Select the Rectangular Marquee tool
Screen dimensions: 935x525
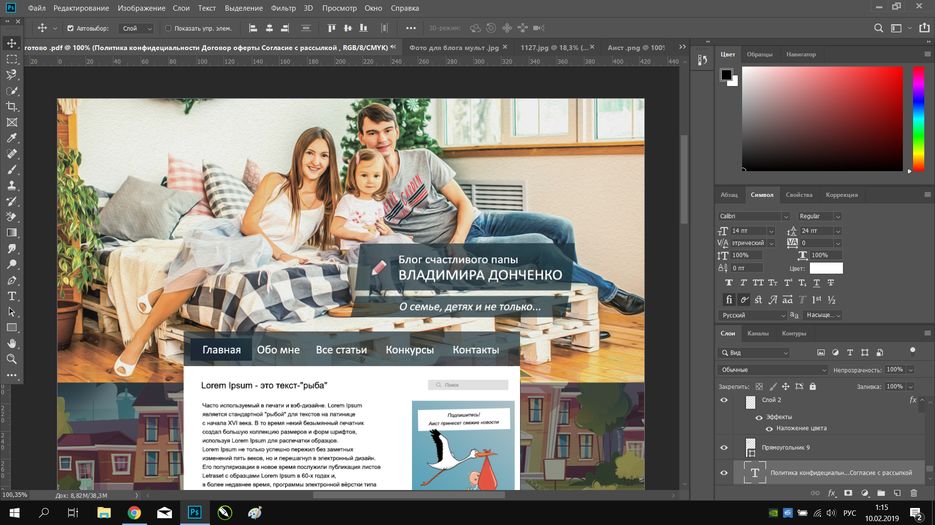click(11, 59)
